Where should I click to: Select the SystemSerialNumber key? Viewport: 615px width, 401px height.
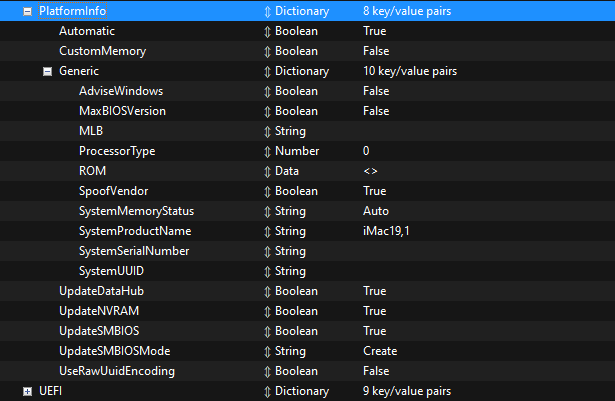point(134,251)
